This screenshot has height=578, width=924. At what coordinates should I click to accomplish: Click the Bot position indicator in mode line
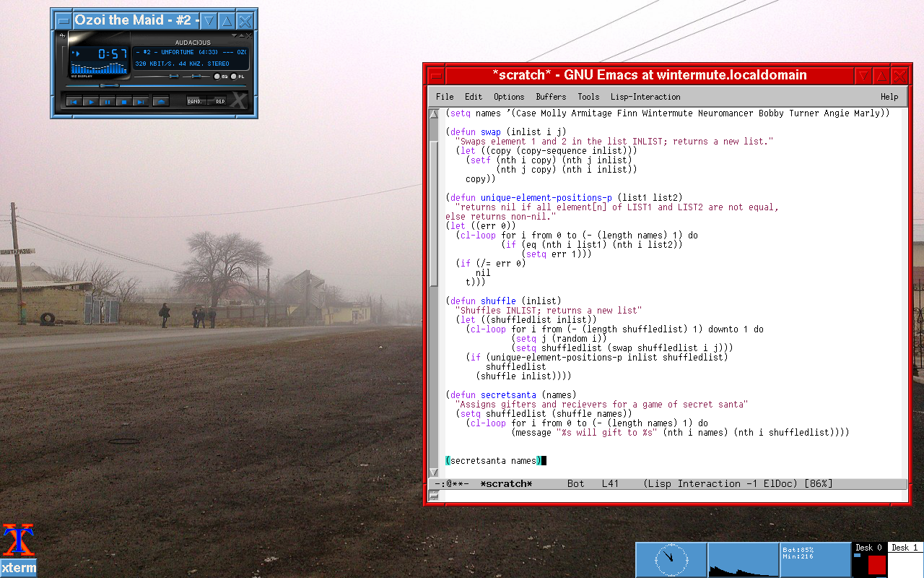point(575,483)
